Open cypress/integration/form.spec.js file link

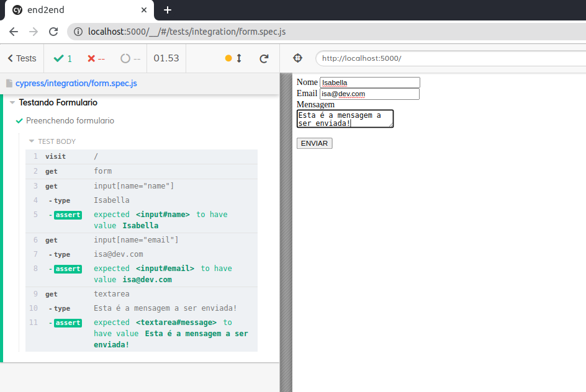pyautogui.click(x=76, y=83)
